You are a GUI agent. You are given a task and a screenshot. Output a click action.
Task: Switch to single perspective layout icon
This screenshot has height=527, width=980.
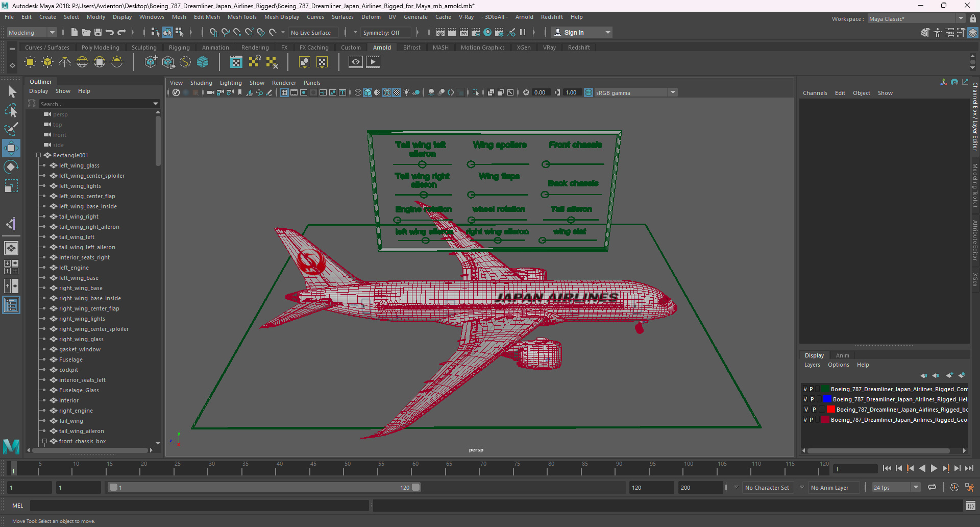point(11,248)
